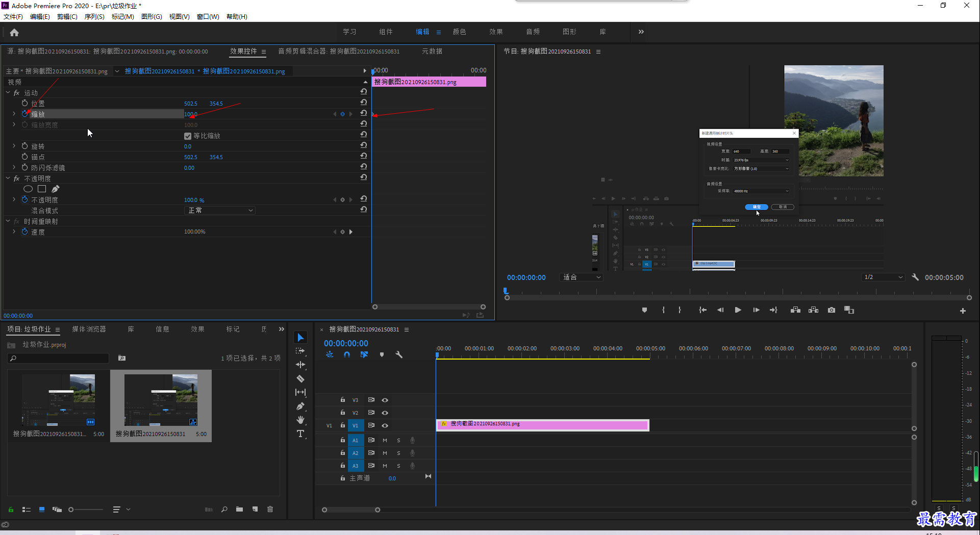Open timeline display settings wrench

pos(399,354)
